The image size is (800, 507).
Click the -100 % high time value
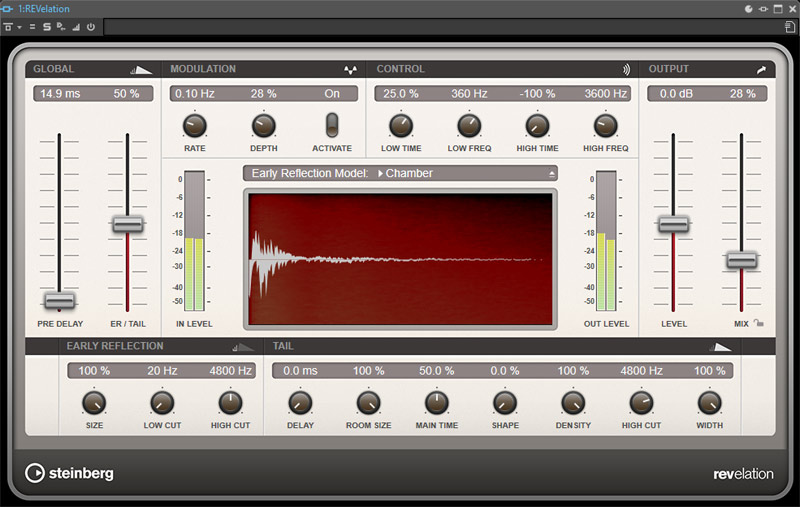tap(537, 94)
